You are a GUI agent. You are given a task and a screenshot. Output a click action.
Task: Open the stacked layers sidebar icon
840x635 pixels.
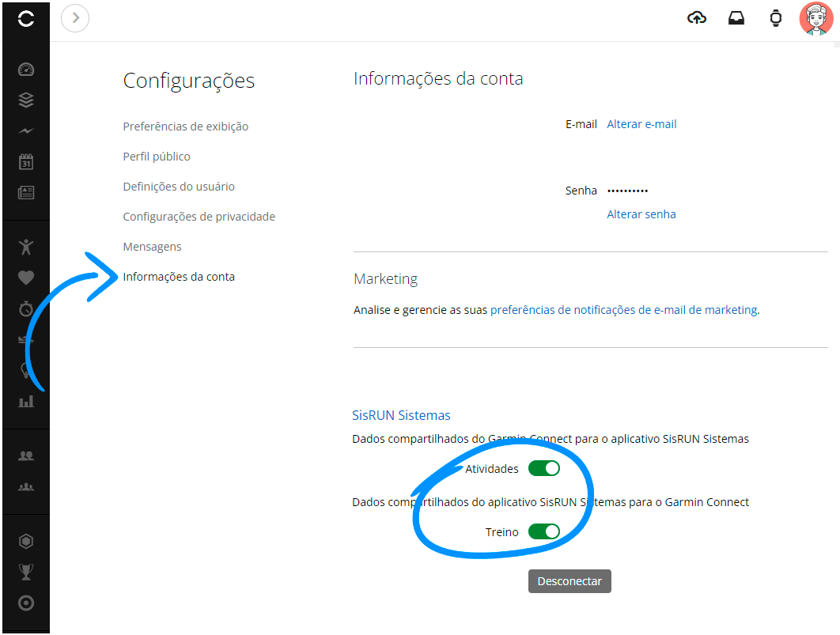pyautogui.click(x=26, y=100)
